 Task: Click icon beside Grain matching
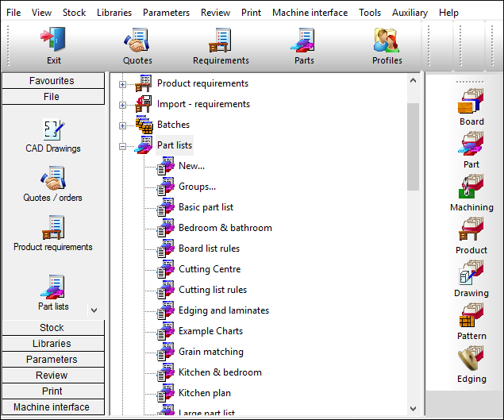click(166, 352)
